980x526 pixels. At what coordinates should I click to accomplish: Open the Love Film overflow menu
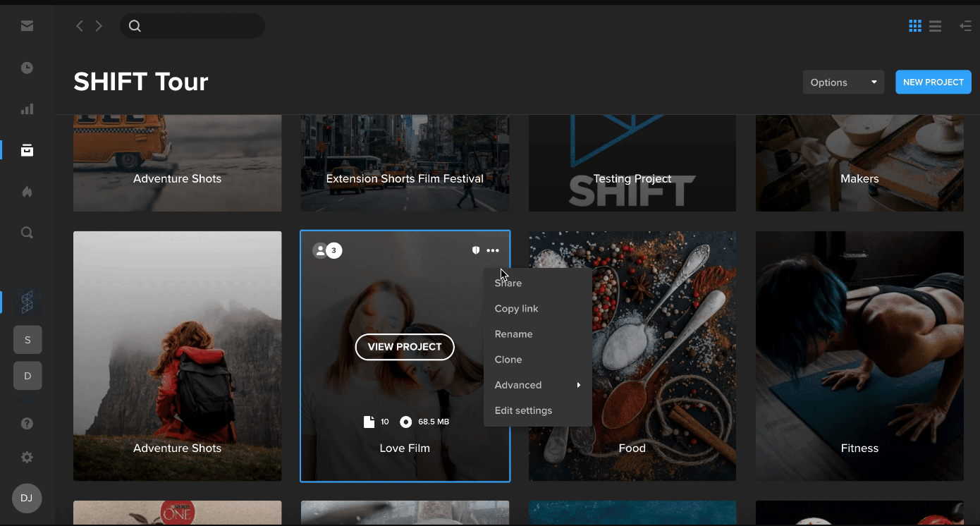(x=493, y=250)
